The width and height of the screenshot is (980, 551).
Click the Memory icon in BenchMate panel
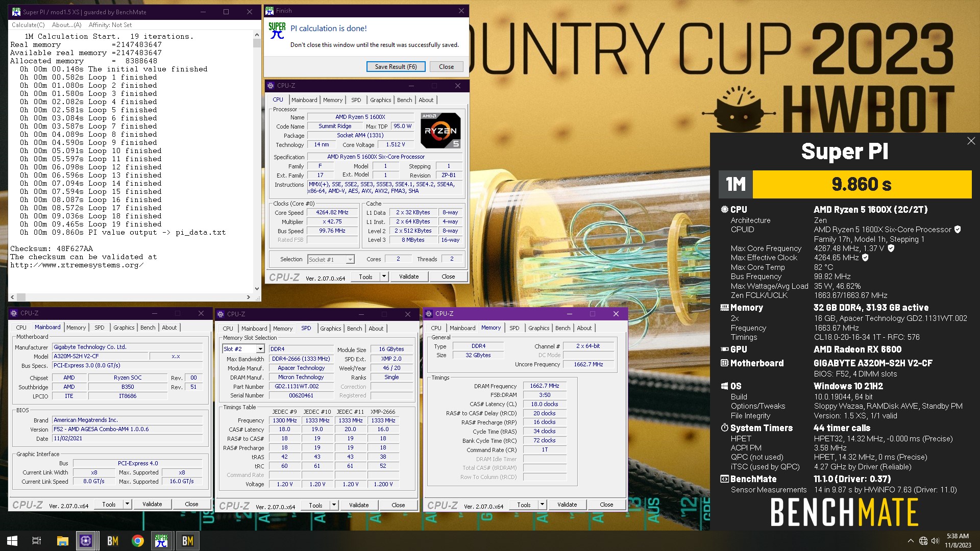point(724,308)
